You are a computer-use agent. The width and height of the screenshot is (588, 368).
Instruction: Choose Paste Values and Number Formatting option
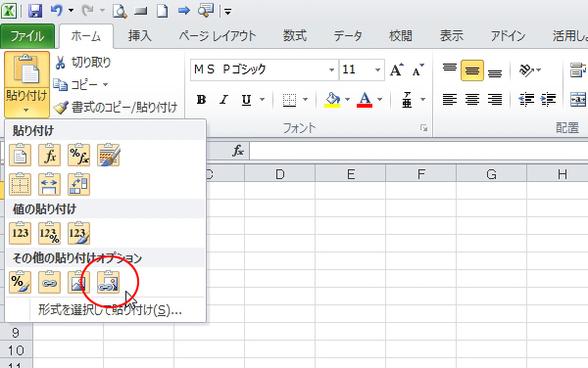(49, 233)
